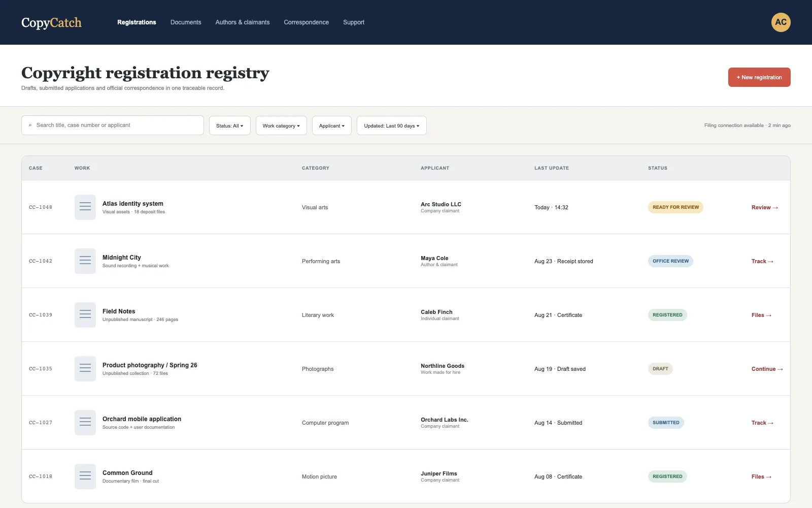812x508 pixels.
Task: Click the CATEGORY column header
Action: (x=316, y=168)
